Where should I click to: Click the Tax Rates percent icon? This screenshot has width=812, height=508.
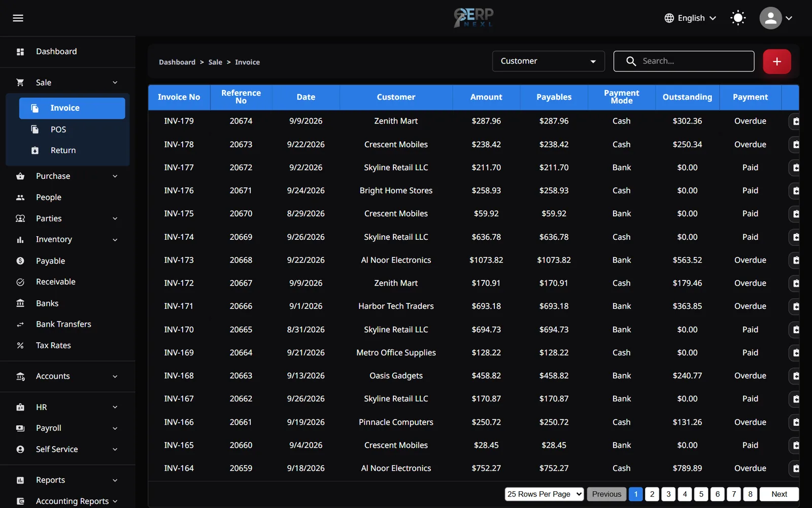(x=20, y=345)
